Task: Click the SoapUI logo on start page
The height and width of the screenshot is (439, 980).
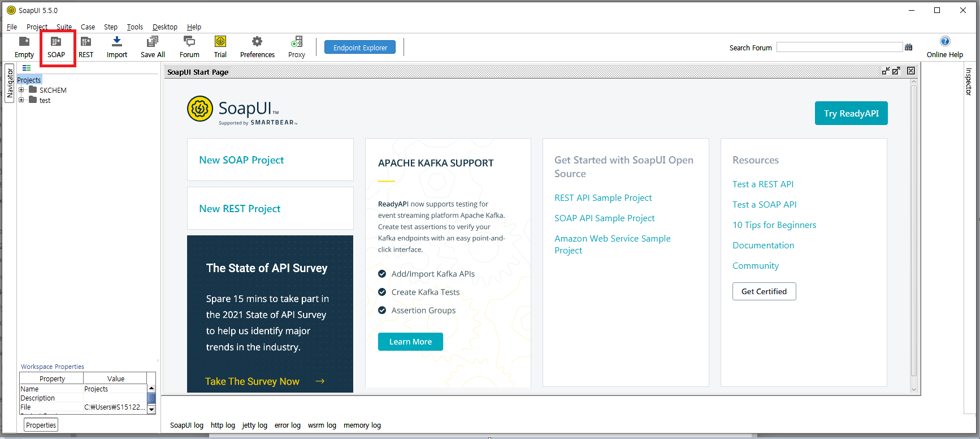Action: pyautogui.click(x=241, y=110)
